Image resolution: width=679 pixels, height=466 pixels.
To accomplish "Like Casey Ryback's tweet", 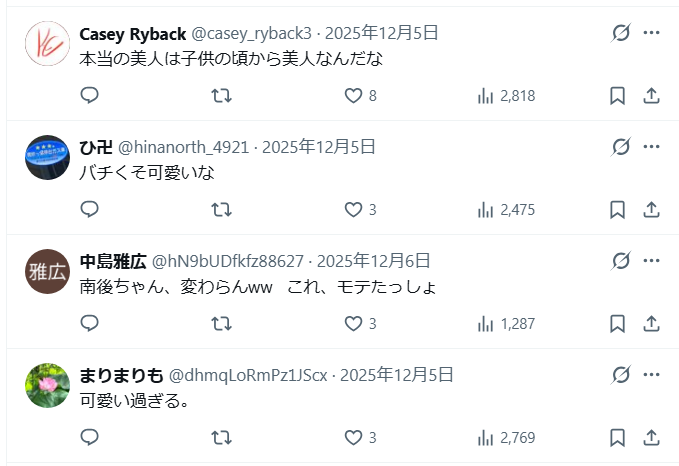I will (x=353, y=96).
